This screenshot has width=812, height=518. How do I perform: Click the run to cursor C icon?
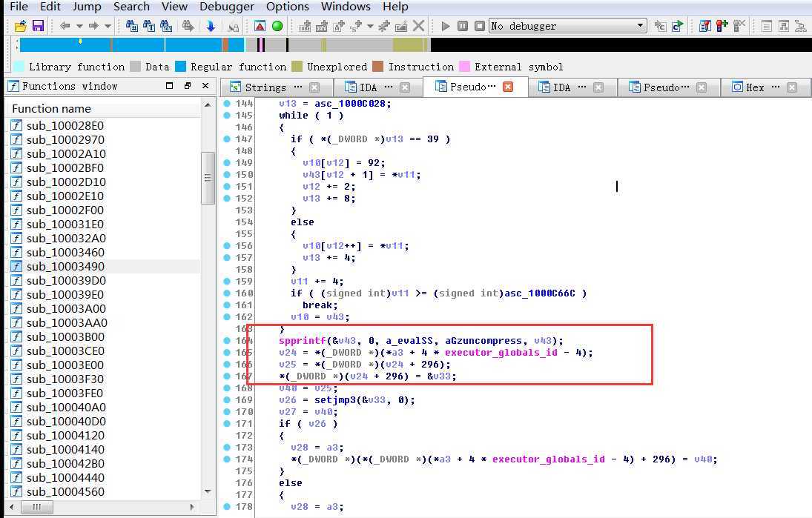tap(660, 26)
